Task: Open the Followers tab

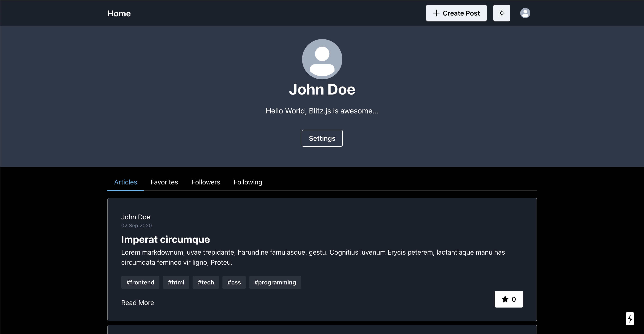Action: click(x=206, y=182)
